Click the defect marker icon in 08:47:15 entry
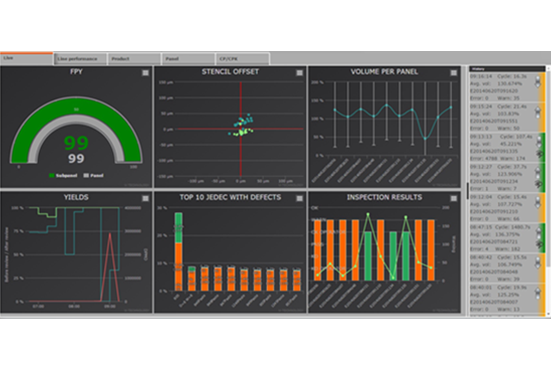 pyautogui.click(x=539, y=244)
